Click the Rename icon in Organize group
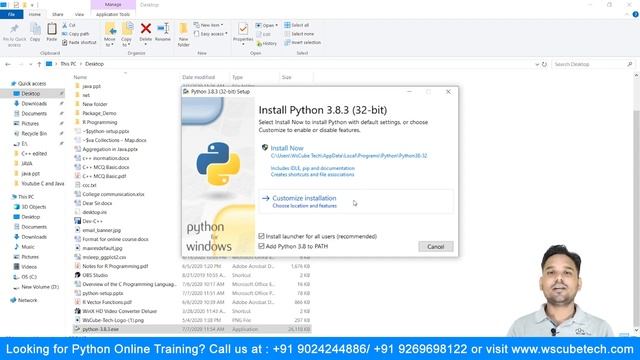 [x=163, y=29]
